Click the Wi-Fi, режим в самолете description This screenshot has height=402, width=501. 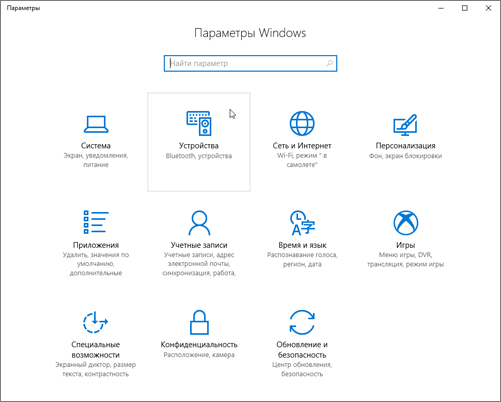pos(302,160)
